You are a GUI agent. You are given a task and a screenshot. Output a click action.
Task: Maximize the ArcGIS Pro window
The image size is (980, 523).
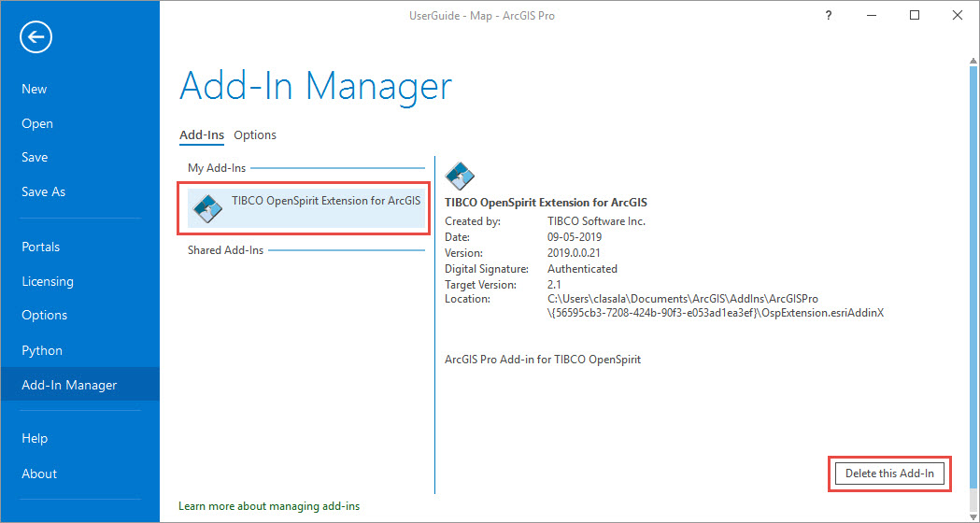(x=915, y=16)
